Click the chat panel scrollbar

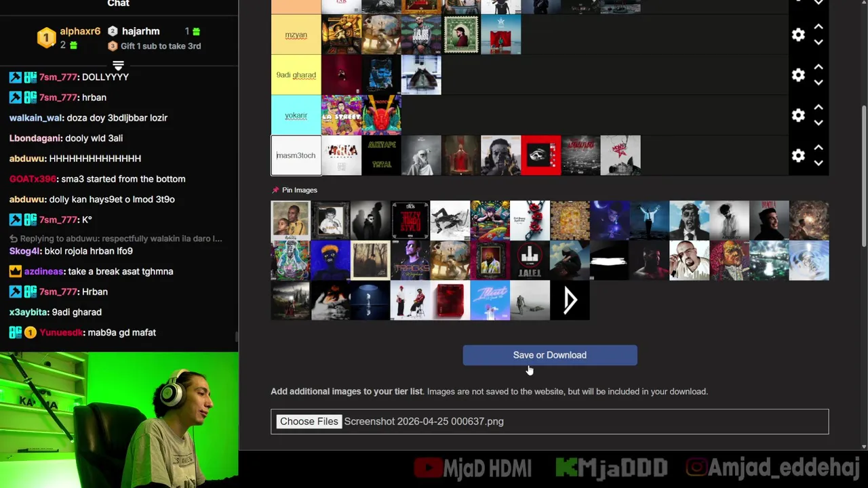[x=236, y=338]
